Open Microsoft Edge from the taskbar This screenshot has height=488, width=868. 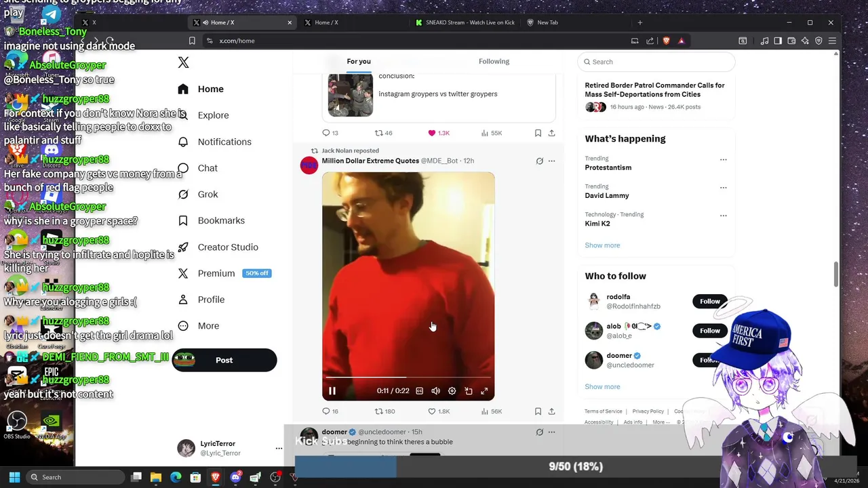click(176, 477)
